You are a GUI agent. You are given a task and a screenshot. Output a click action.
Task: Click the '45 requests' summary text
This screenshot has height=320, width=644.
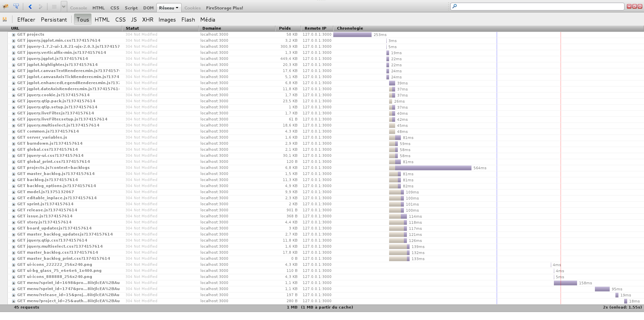pos(27,307)
